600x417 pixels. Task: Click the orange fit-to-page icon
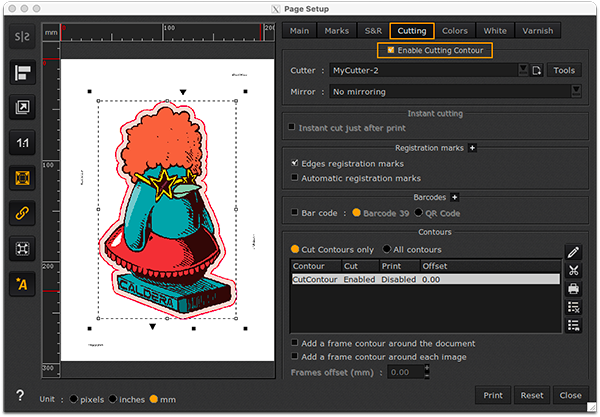coord(22,178)
